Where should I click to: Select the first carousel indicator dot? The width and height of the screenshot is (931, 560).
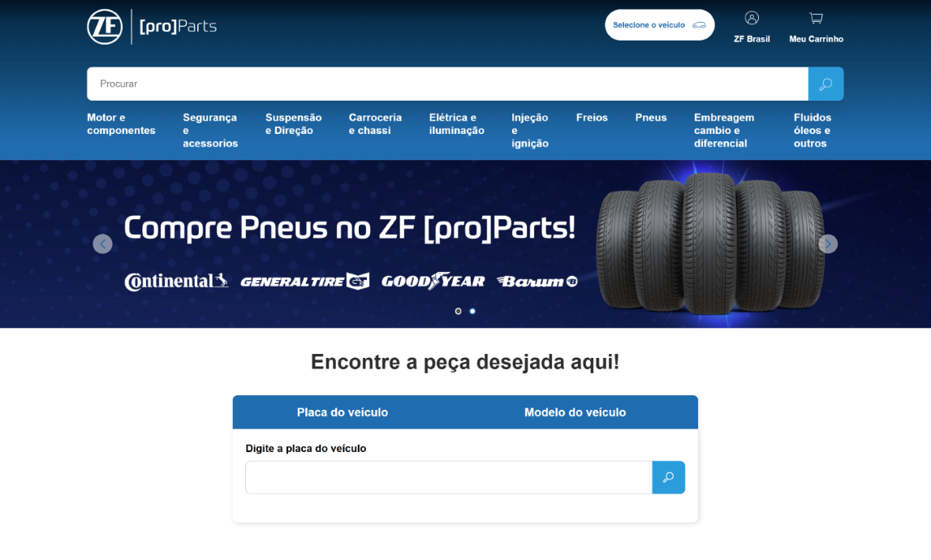click(458, 311)
